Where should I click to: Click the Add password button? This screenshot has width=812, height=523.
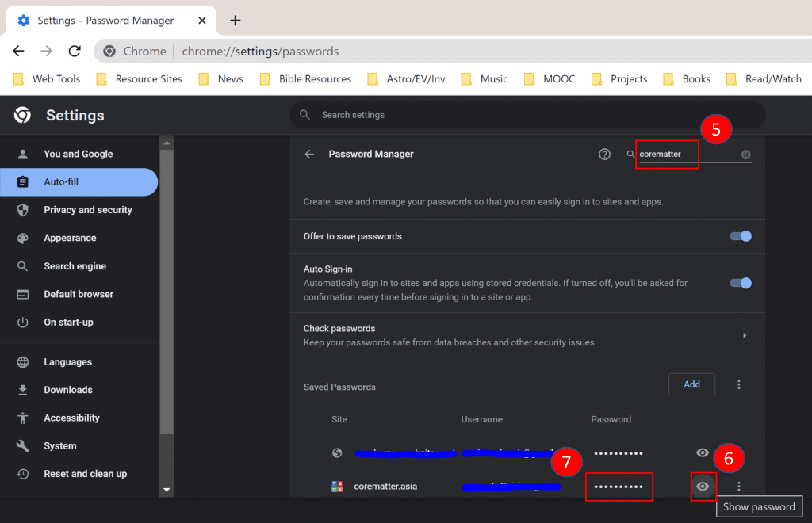pyautogui.click(x=691, y=384)
